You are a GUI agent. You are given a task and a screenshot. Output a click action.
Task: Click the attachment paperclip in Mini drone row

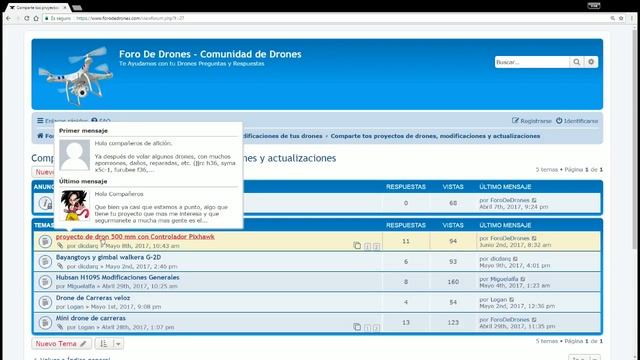[x=60, y=327]
